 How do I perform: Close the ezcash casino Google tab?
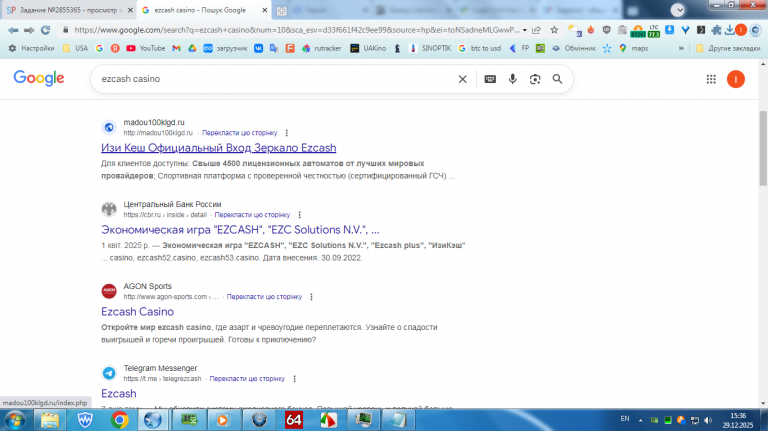pos(264,10)
